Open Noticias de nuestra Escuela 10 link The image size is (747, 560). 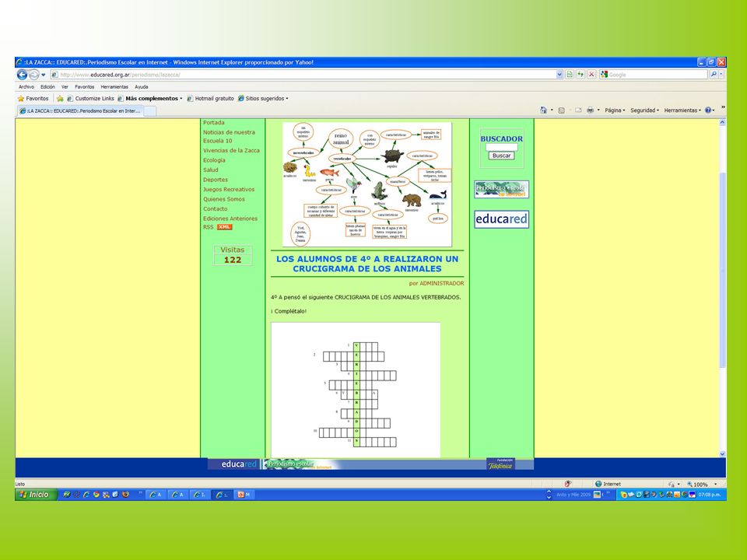click(229, 137)
